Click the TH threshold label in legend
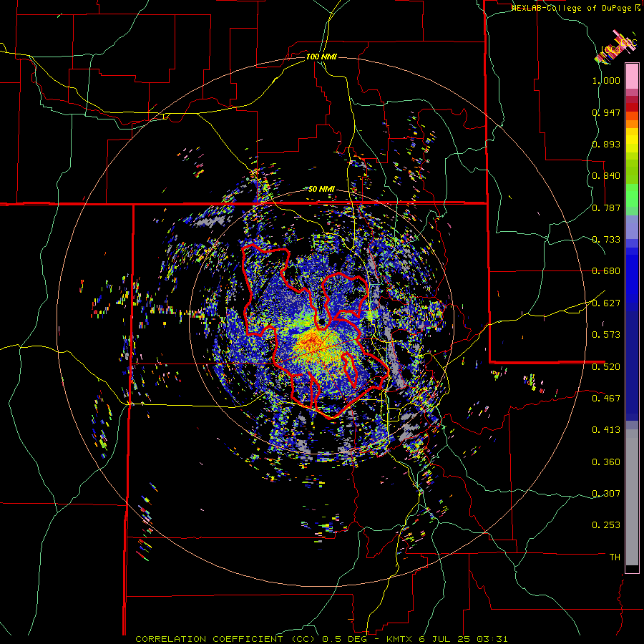This screenshot has width=644, height=644. (x=615, y=557)
